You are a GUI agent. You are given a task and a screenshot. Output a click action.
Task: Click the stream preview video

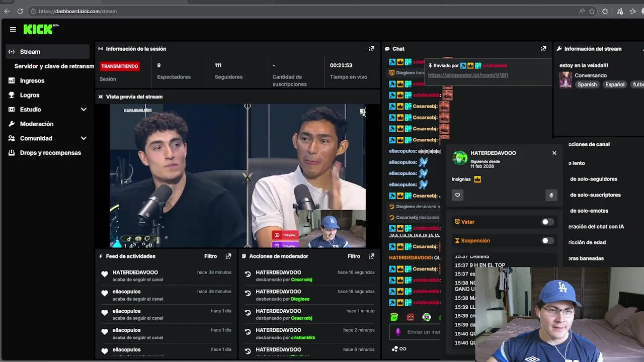[237, 175]
